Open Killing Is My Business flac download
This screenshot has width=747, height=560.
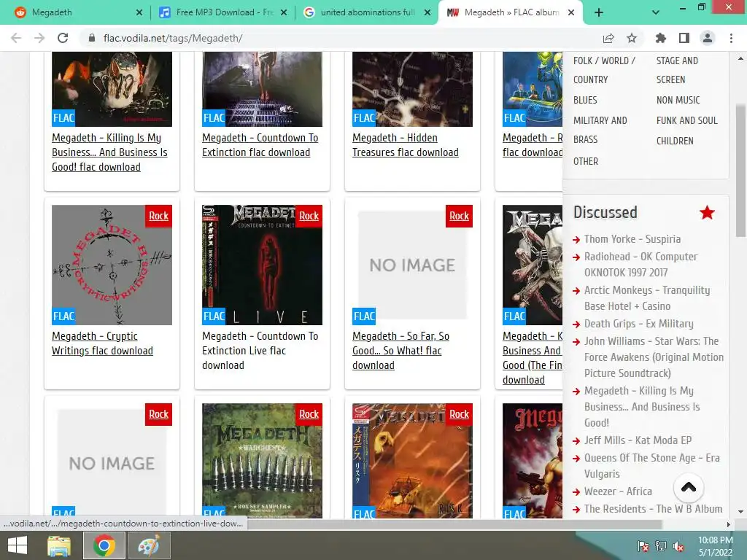point(109,152)
